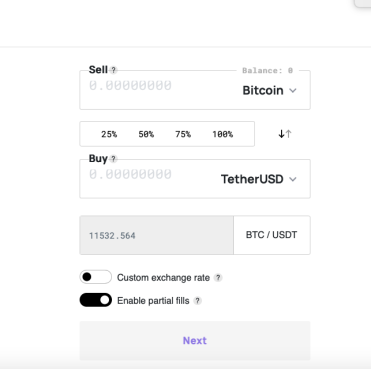Expand the TetherUSD currency dropdown
This screenshot has width=371, height=369.
click(259, 179)
